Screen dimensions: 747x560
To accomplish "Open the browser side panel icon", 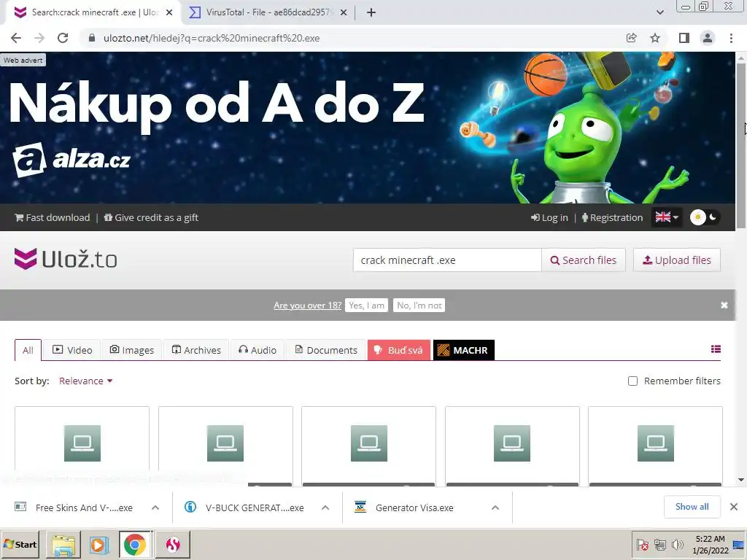I will (x=684, y=38).
